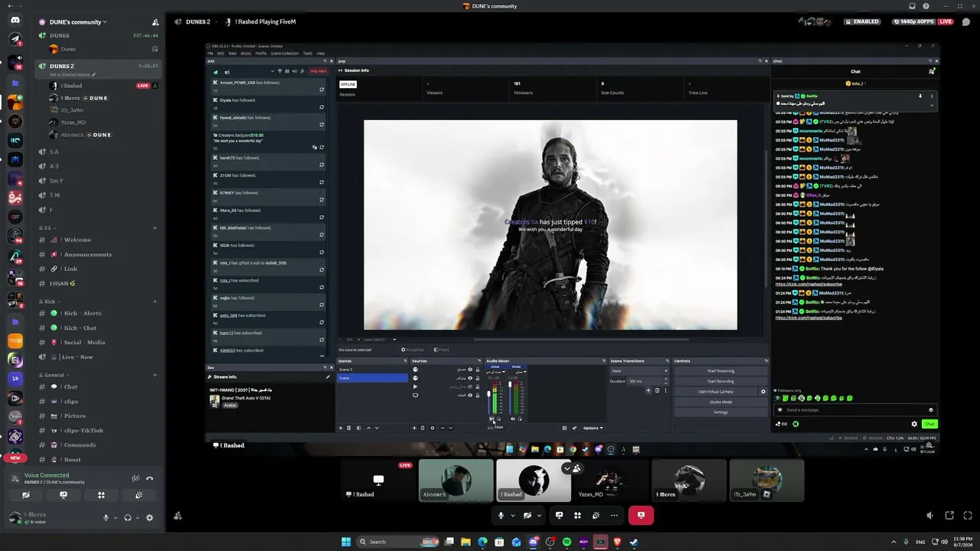Toggle microphone mute in call control bar

pyautogui.click(x=501, y=515)
